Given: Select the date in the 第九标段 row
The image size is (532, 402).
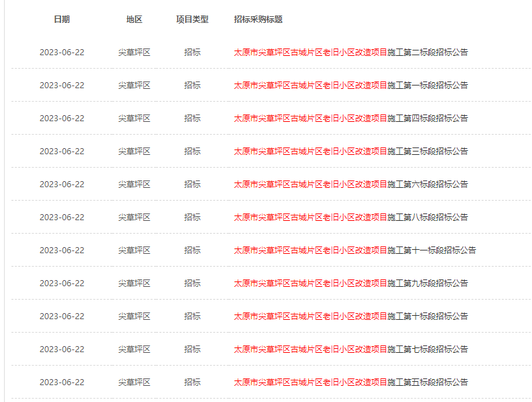Looking at the screenshot, I should (x=62, y=283).
